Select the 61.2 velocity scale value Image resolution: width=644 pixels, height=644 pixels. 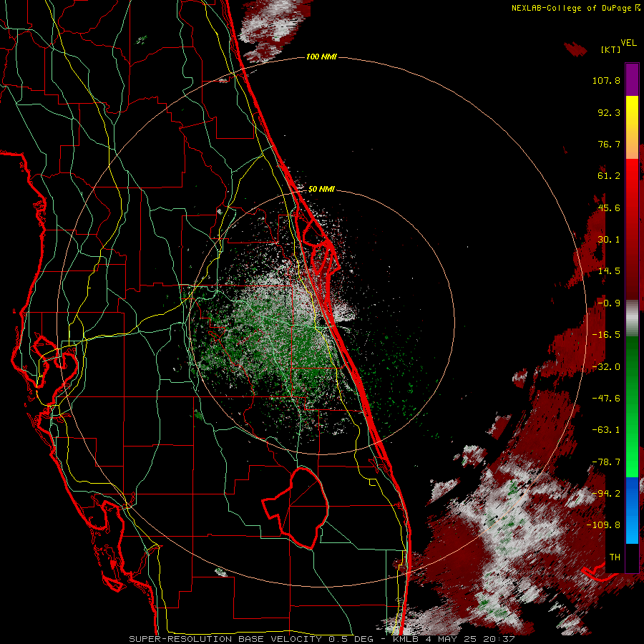tap(609, 176)
